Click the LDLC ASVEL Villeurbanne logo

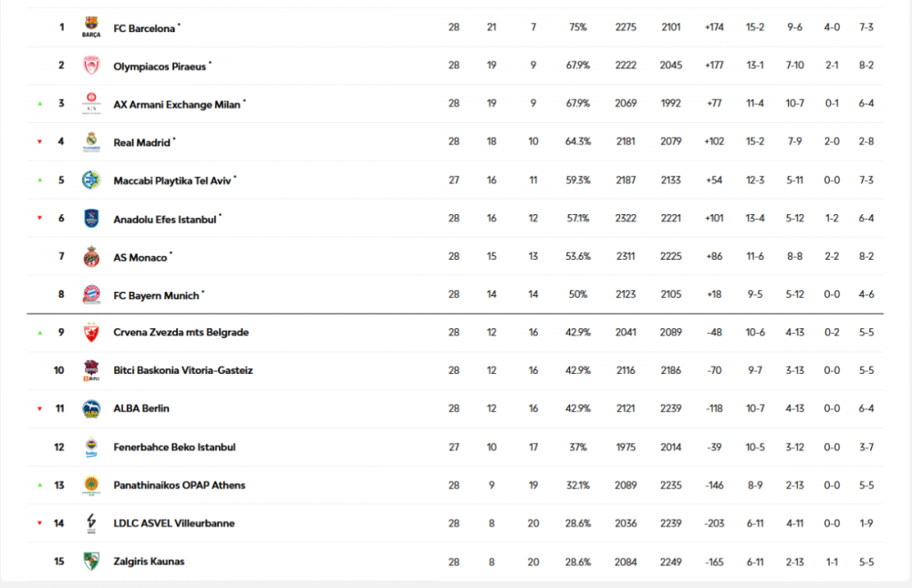point(91,523)
